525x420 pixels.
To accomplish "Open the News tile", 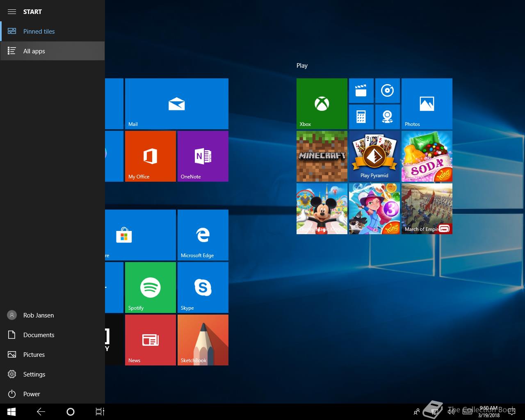I will pyautogui.click(x=151, y=340).
